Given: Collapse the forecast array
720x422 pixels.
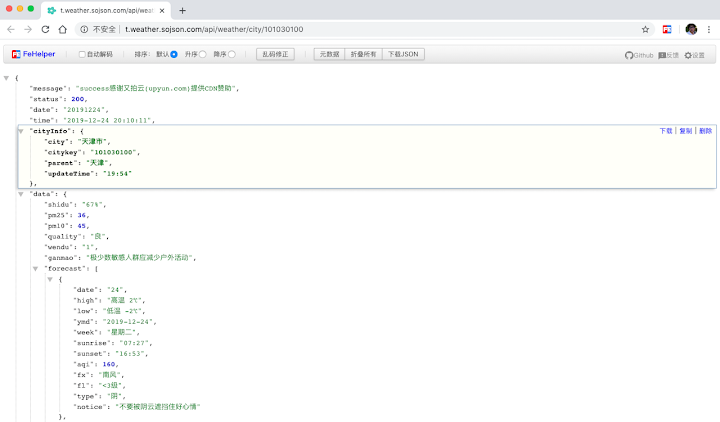Looking at the screenshot, I should pos(36,269).
